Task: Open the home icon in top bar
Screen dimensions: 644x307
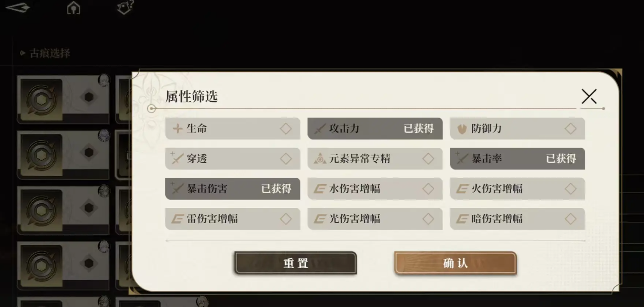Action: coord(74,8)
